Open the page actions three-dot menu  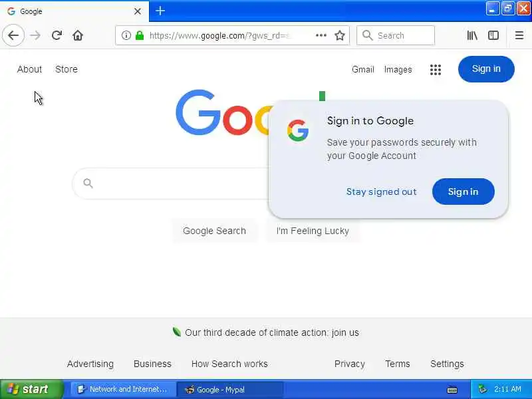[x=321, y=35]
